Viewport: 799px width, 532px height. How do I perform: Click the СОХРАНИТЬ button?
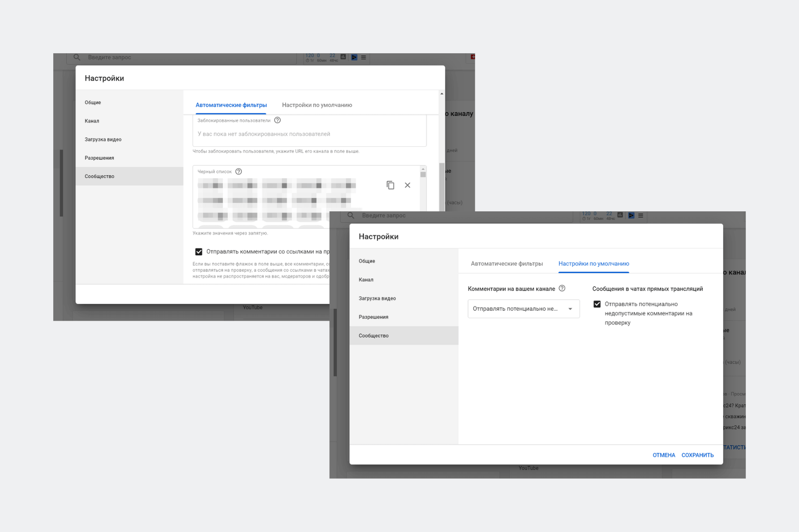pyautogui.click(x=697, y=455)
